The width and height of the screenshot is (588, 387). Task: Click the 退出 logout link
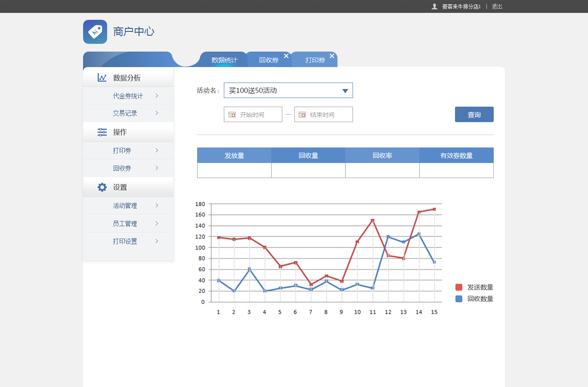pyautogui.click(x=497, y=6)
